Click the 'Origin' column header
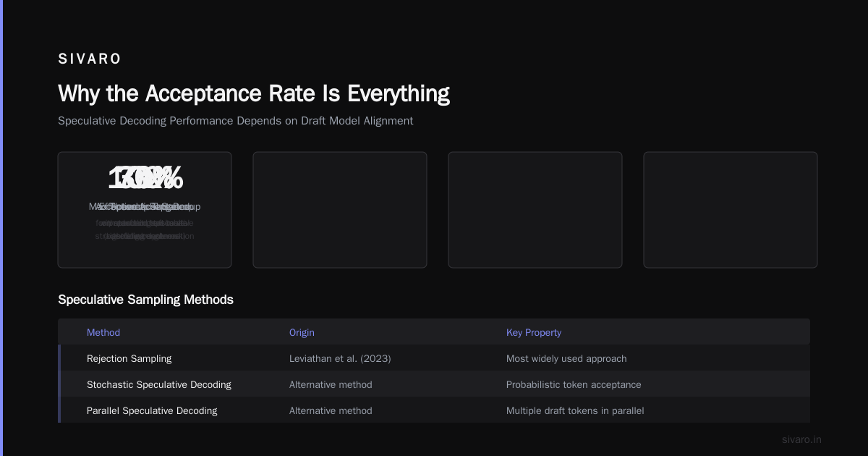This screenshot has width=868, height=456. (302, 332)
